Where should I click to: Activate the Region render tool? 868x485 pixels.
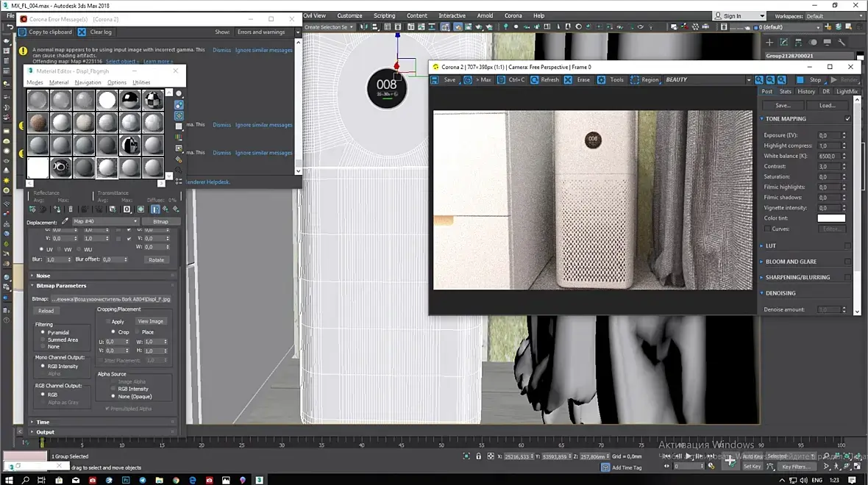coord(645,79)
